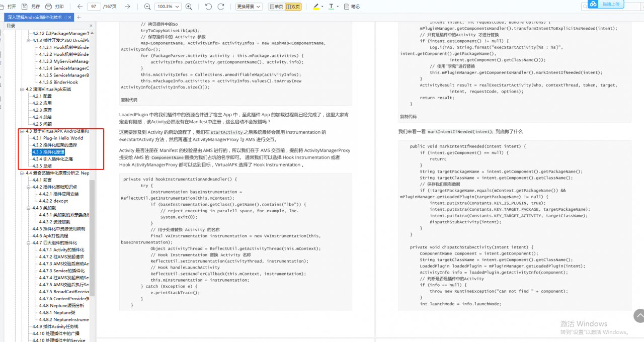
Task: Select 4.1.3.3 MyServiceManager outline entry
Action: click(x=64, y=61)
